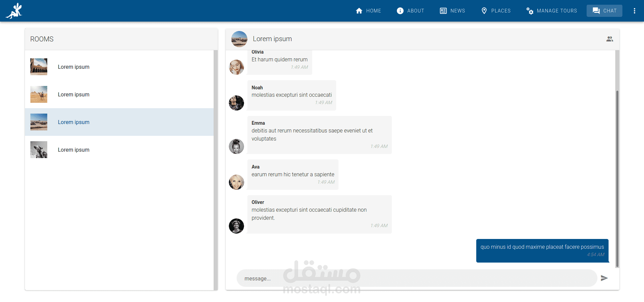The width and height of the screenshot is (644, 302).
Task: Select the highlighted Lorem ipsum room
Action: pos(119,122)
